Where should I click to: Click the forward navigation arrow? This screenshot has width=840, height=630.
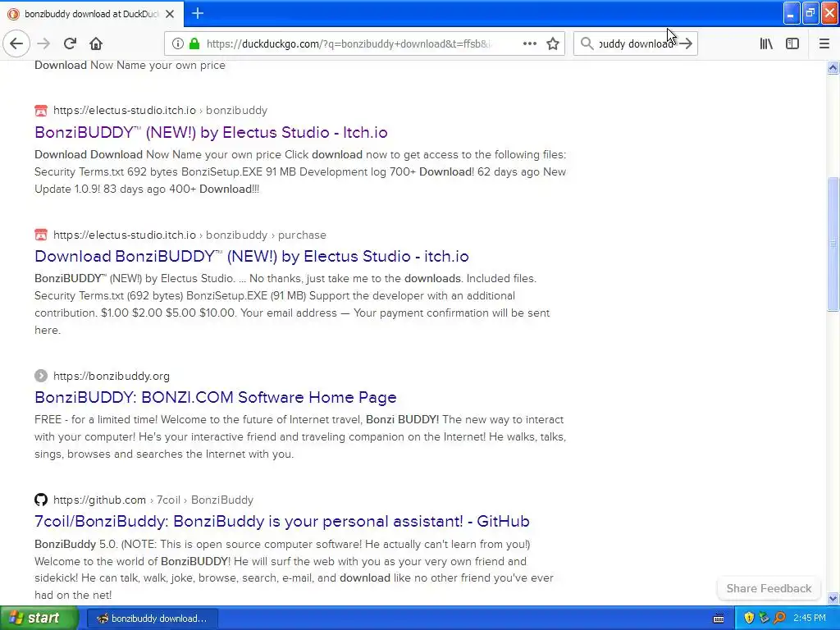43,43
